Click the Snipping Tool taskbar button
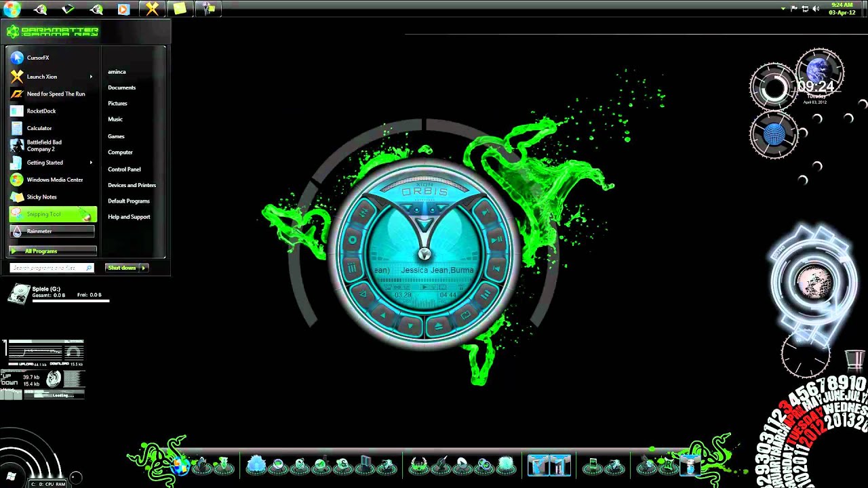The width and height of the screenshot is (868, 488). [x=208, y=9]
